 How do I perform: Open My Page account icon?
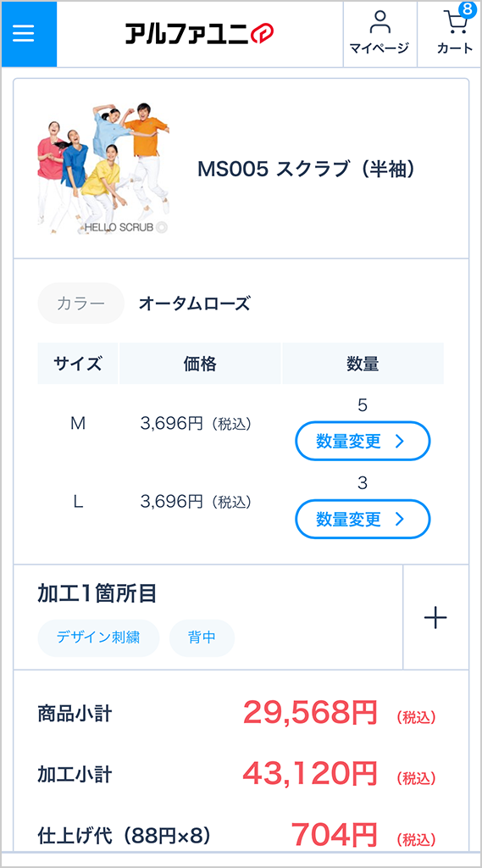click(380, 24)
